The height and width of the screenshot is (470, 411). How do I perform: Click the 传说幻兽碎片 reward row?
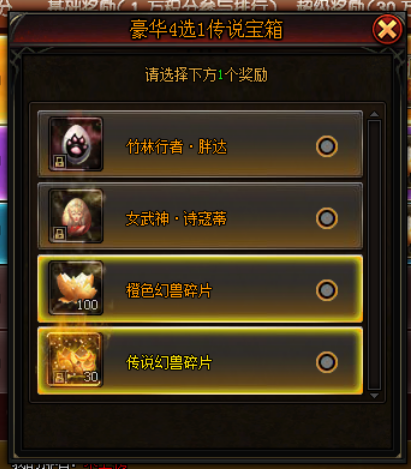200,361
